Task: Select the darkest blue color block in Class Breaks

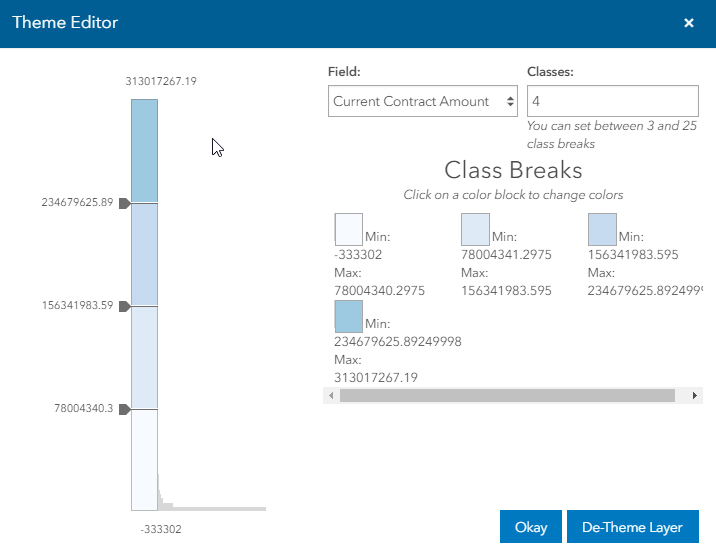Action: pyautogui.click(x=348, y=316)
